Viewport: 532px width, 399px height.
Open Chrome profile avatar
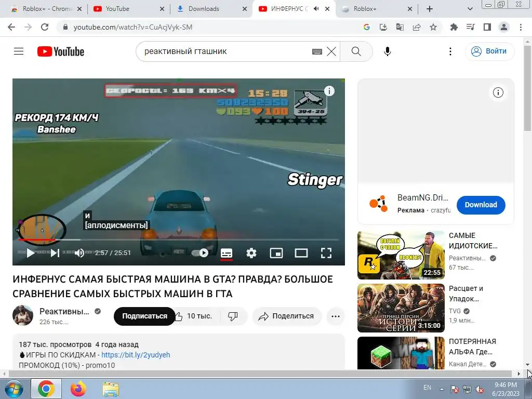pos(504,27)
